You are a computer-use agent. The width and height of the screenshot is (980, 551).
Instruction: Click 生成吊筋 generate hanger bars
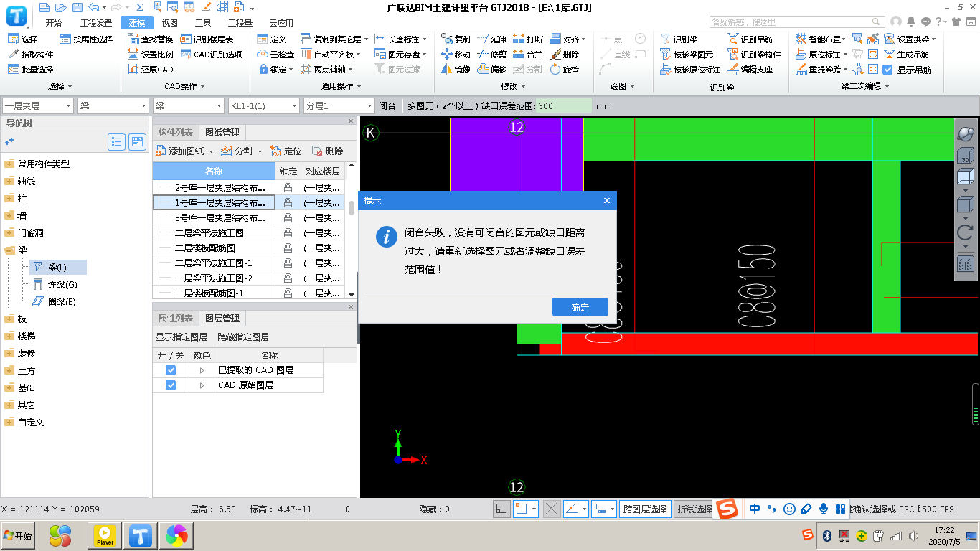tap(906, 55)
